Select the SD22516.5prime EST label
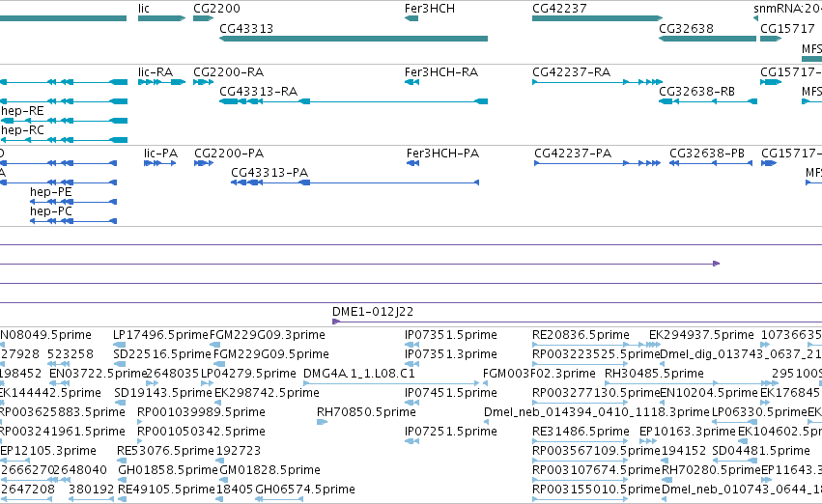Screen dimensions: 822x504 click(162, 354)
